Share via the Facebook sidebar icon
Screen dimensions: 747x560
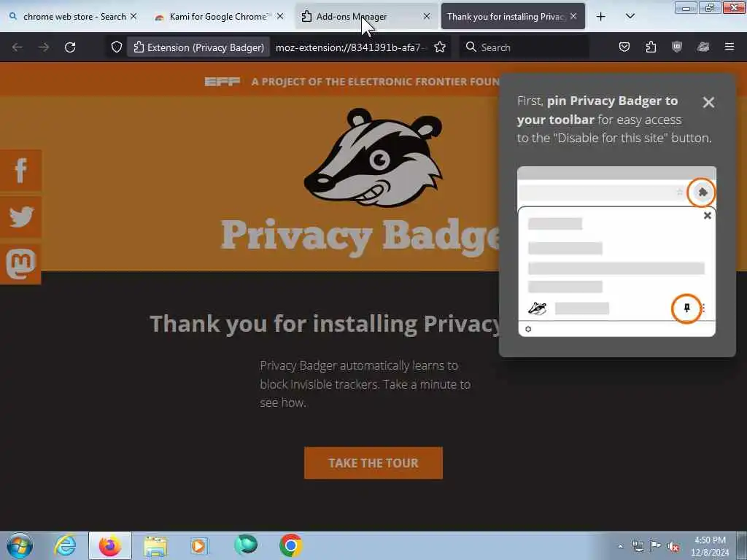tap(20, 170)
